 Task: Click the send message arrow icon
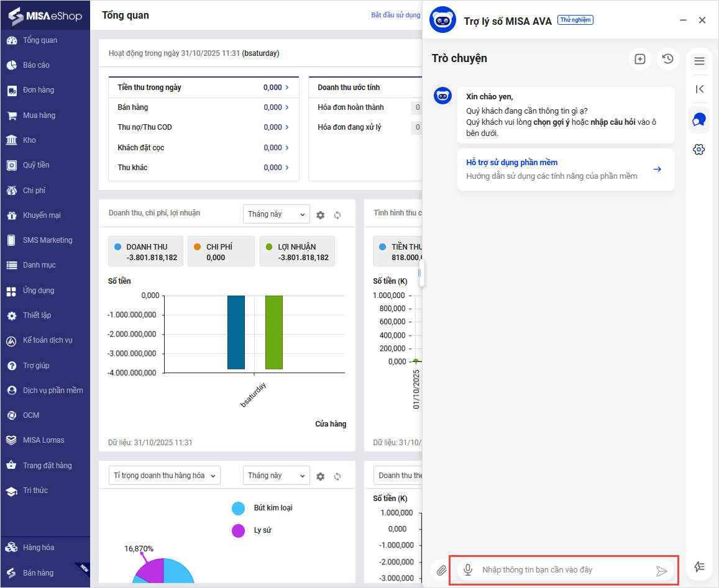coord(662,571)
